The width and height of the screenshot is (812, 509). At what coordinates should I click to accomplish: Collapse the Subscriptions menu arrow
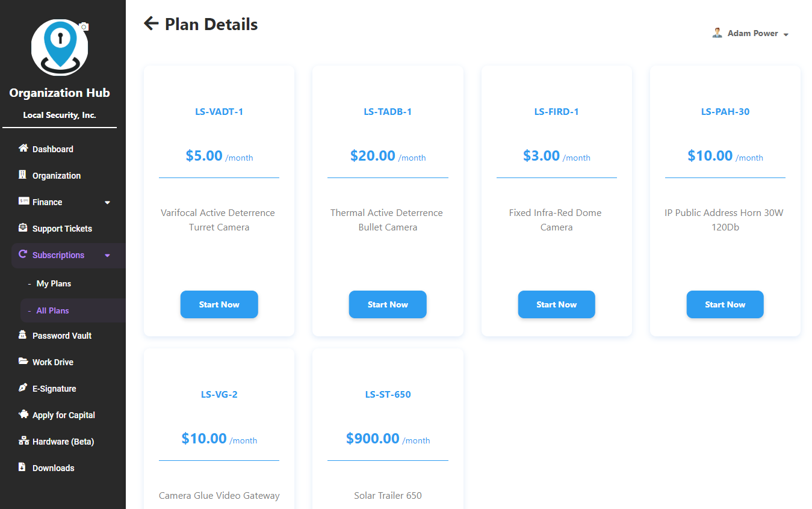coord(107,256)
